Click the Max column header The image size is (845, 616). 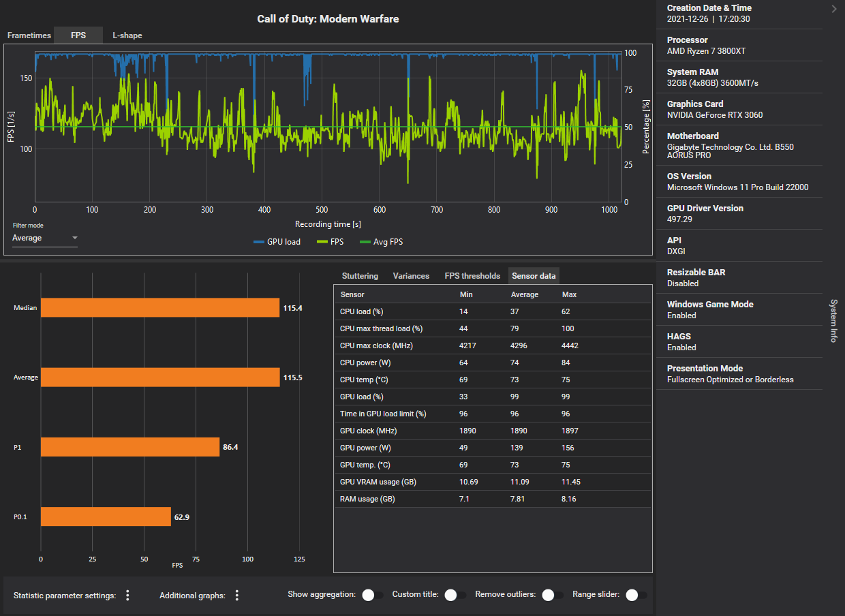[x=569, y=294]
